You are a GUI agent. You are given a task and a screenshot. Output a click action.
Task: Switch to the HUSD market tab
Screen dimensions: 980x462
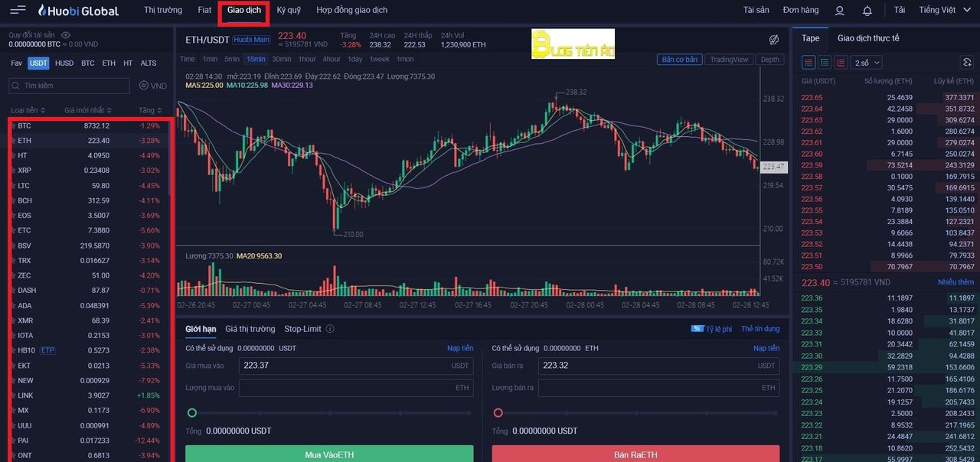(x=64, y=63)
